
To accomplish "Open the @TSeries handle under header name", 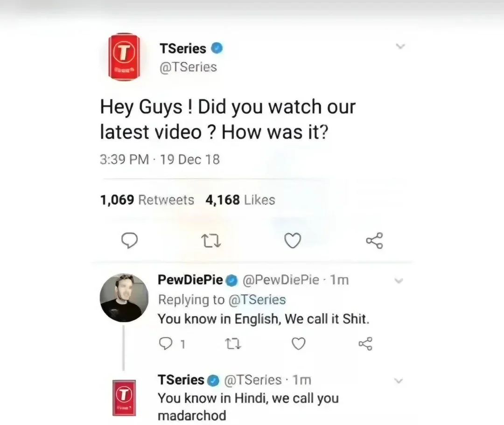I will click(x=189, y=68).
